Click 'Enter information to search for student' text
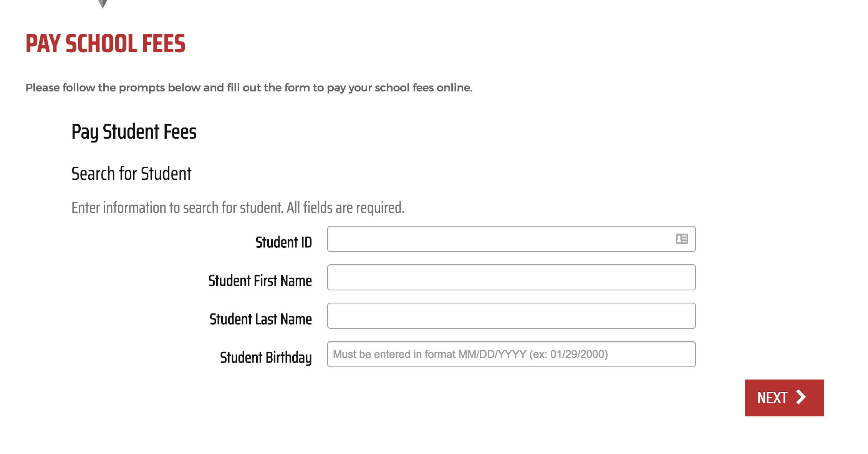 tap(177, 208)
